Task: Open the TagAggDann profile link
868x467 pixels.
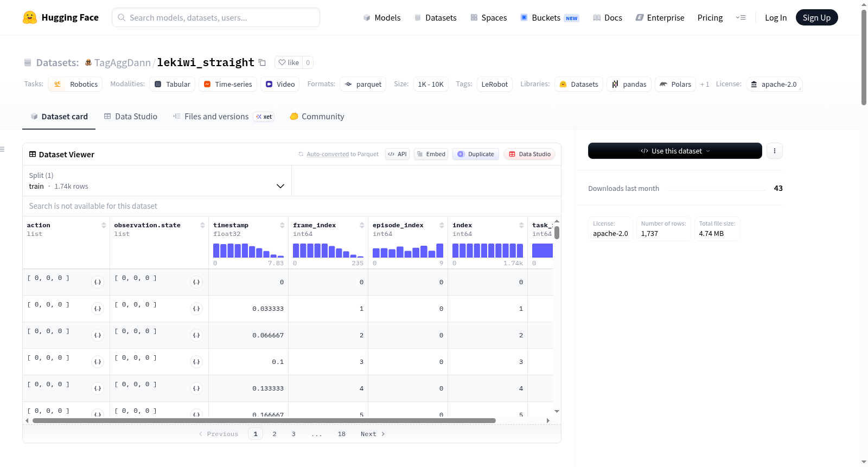Action: click(123, 63)
